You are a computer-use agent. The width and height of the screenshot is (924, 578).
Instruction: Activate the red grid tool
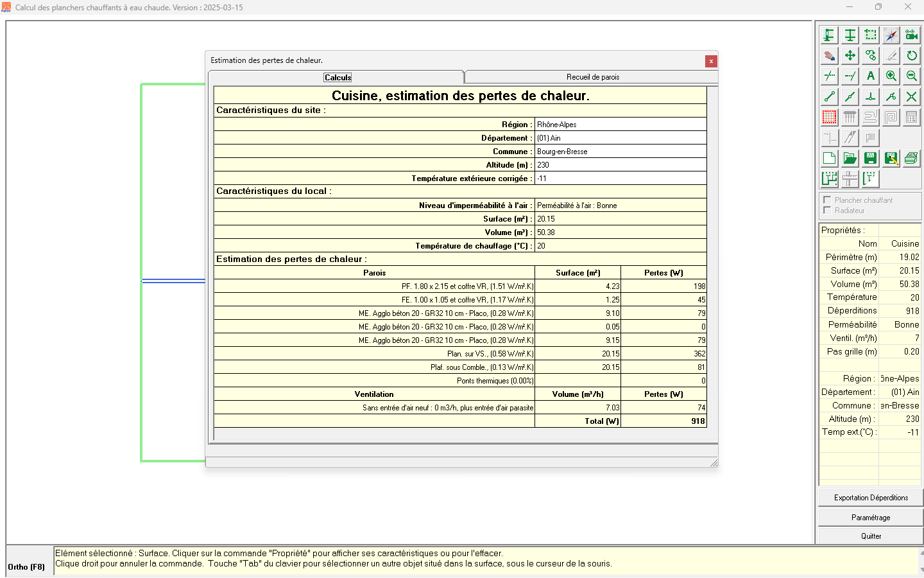829,117
